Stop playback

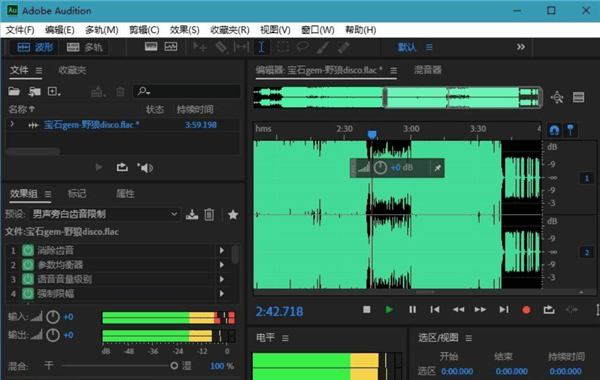[x=367, y=309]
